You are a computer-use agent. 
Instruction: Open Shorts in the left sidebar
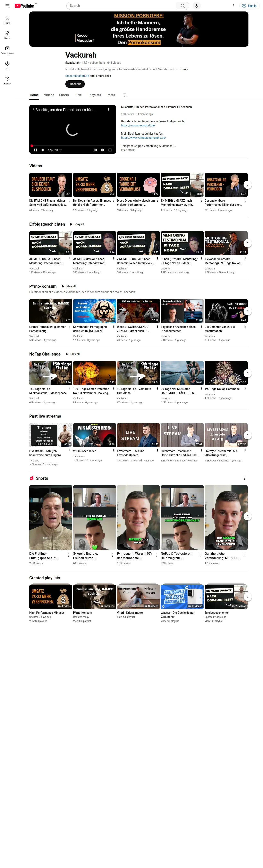point(7,35)
